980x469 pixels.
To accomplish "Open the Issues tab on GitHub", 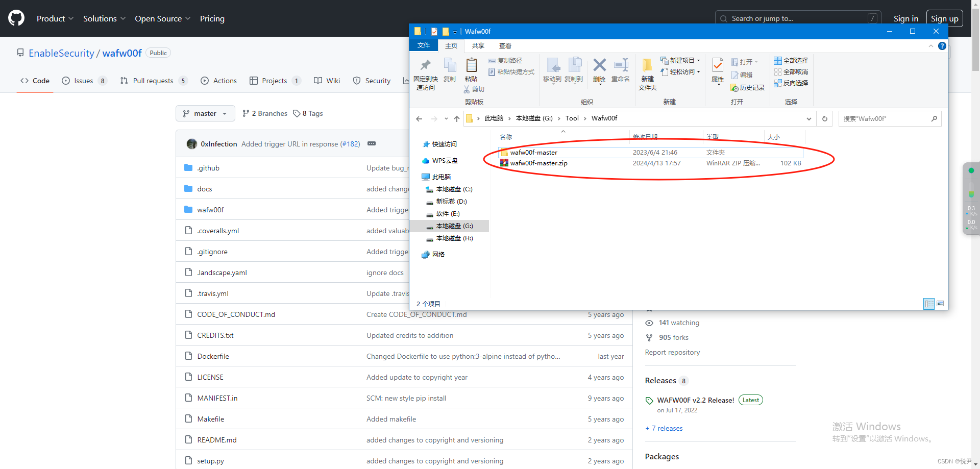I will pyautogui.click(x=84, y=81).
